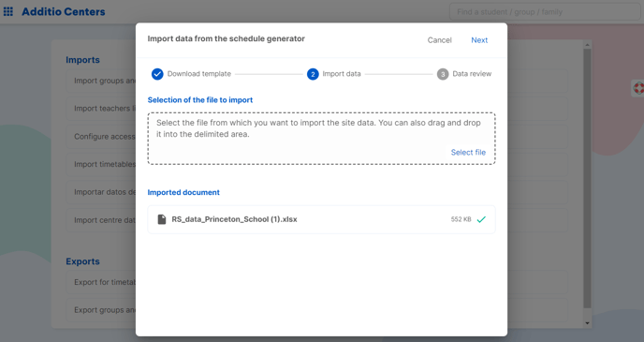The image size is (644, 342).
Task: Open the lifebuoy help icon at right edge
Action: tap(638, 88)
